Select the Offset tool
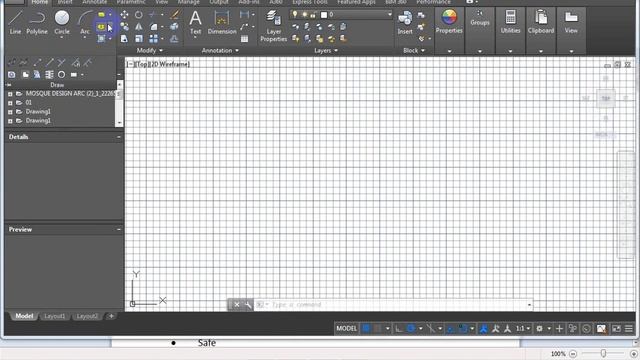The image size is (640, 360). coord(174,39)
